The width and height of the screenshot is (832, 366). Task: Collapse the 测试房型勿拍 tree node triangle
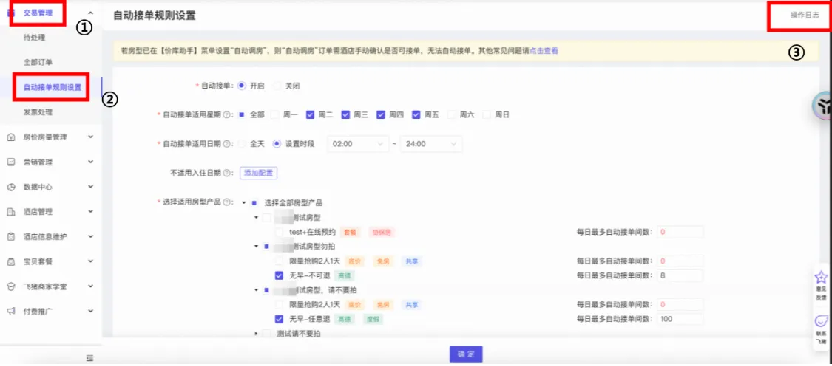coord(256,247)
